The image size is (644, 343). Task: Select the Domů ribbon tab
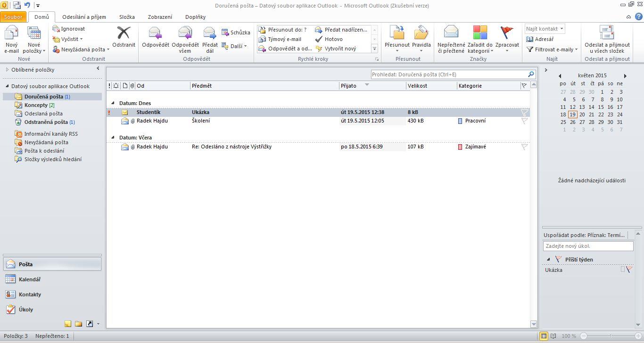pos(41,17)
